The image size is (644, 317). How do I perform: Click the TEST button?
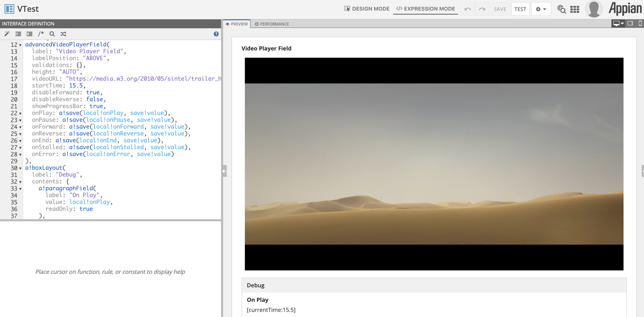click(520, 9)
